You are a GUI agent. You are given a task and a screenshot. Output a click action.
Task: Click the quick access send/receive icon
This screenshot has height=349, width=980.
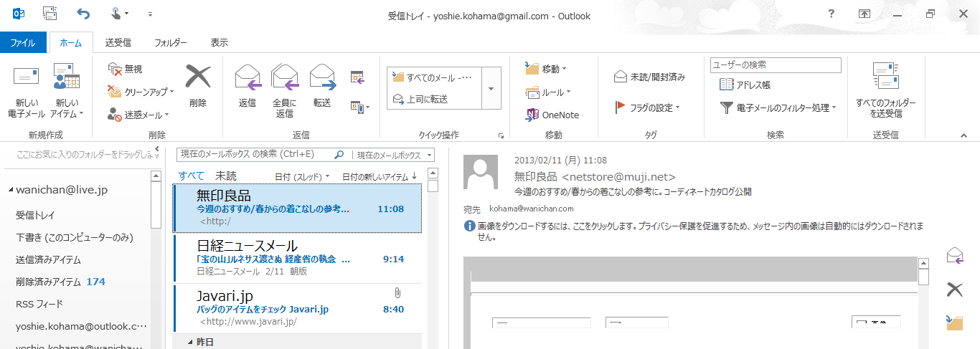coord(50,14)
